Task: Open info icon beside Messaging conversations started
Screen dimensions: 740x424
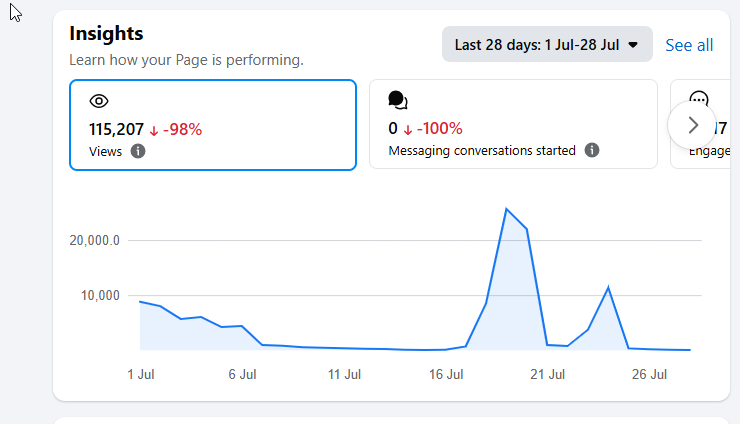Action: [592, 150]
